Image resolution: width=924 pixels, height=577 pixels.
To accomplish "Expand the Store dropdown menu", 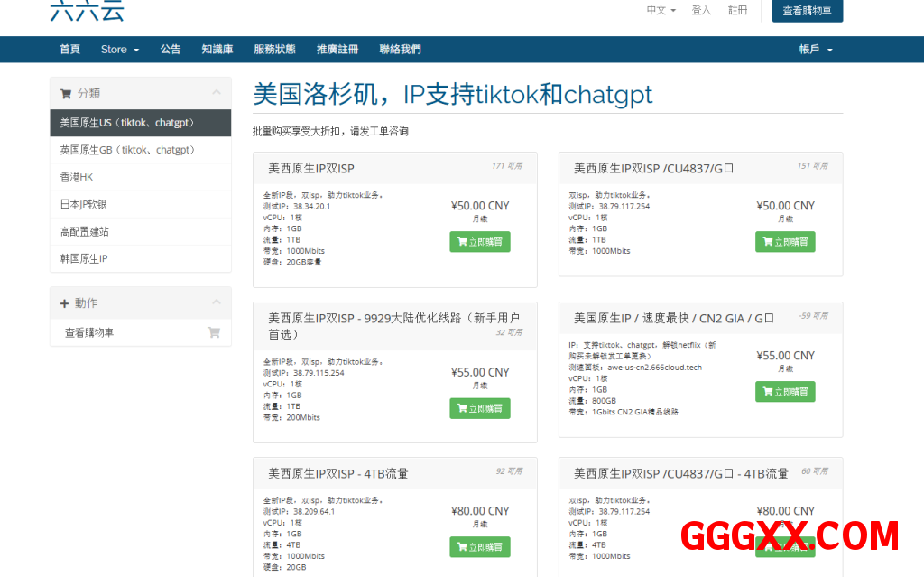I will coord(119,50).
